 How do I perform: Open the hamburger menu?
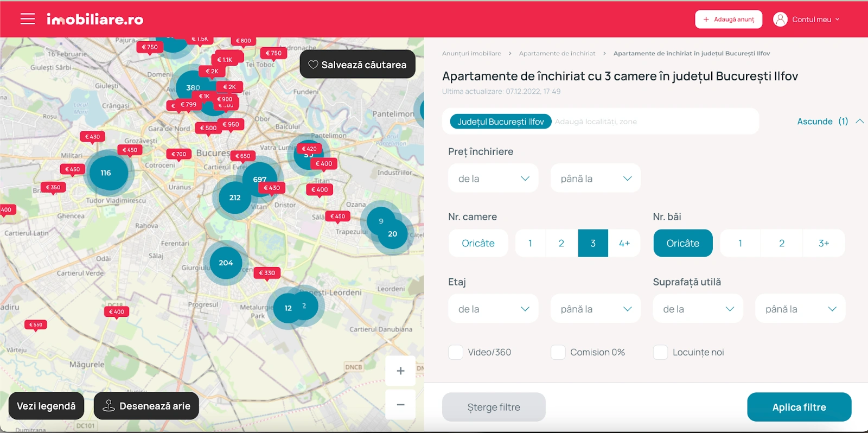coord(28,19)
